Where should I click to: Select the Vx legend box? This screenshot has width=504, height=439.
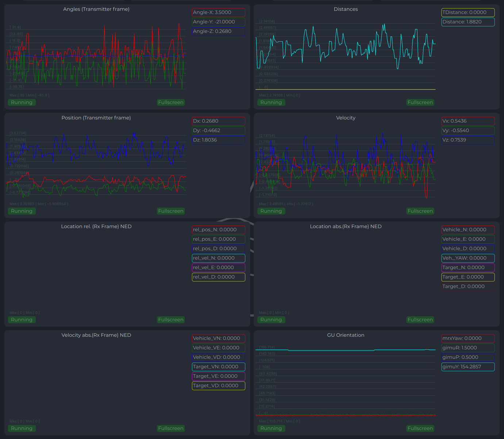coord(468,121)
